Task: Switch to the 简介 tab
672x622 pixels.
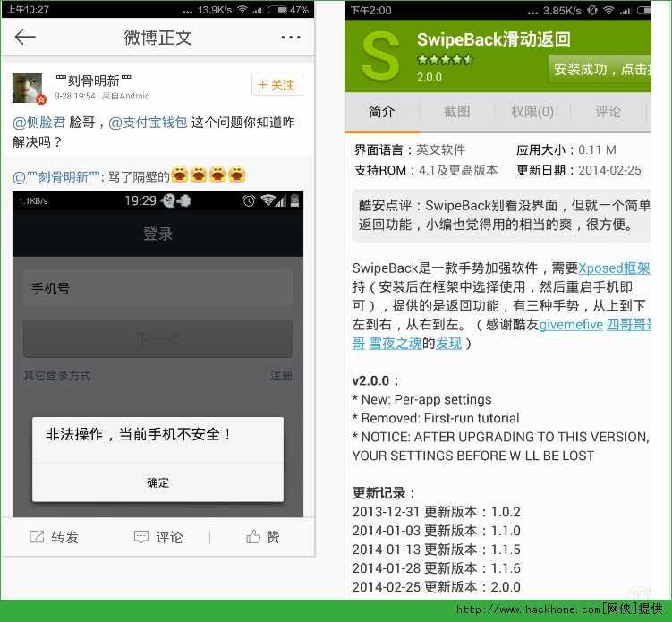Action: point(381,112)
